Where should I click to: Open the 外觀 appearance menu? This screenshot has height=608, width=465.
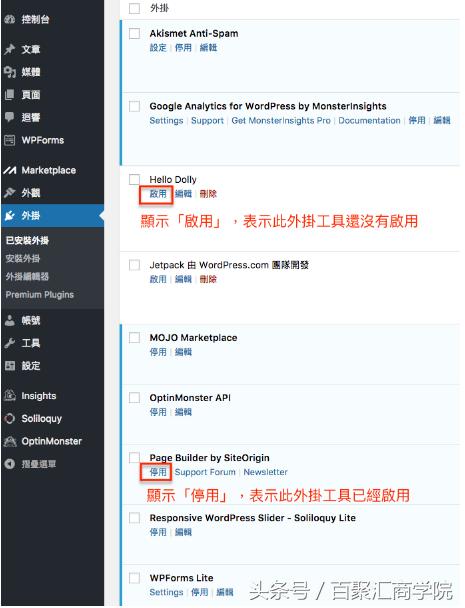(31, 192)
